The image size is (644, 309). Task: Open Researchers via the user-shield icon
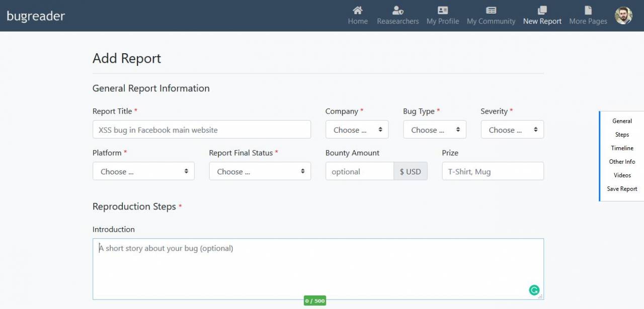(x=397, y=10)
